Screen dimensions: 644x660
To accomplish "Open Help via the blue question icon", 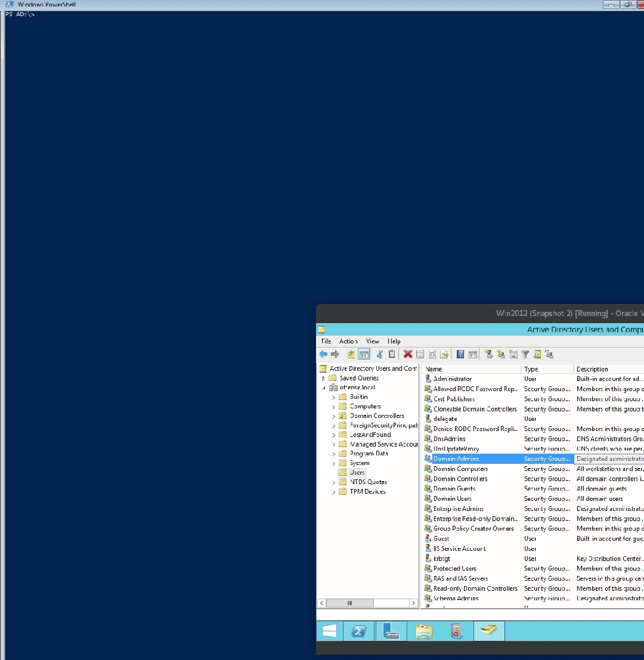I will coord(460,354).
